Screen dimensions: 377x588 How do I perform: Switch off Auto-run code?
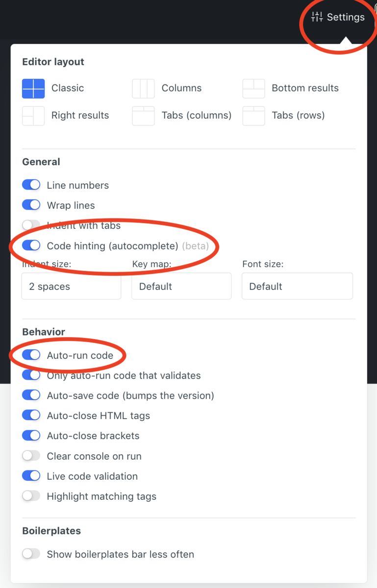coord(31,355)
